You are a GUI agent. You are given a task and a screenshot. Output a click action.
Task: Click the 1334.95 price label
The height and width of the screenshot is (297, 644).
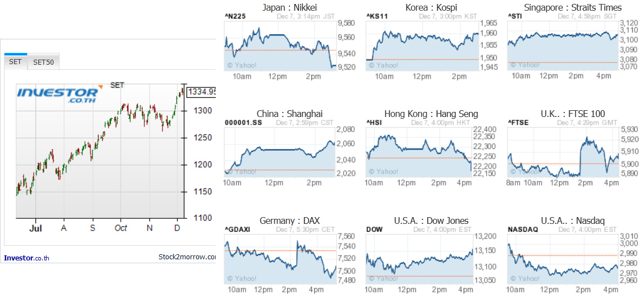tap(201, 92)
